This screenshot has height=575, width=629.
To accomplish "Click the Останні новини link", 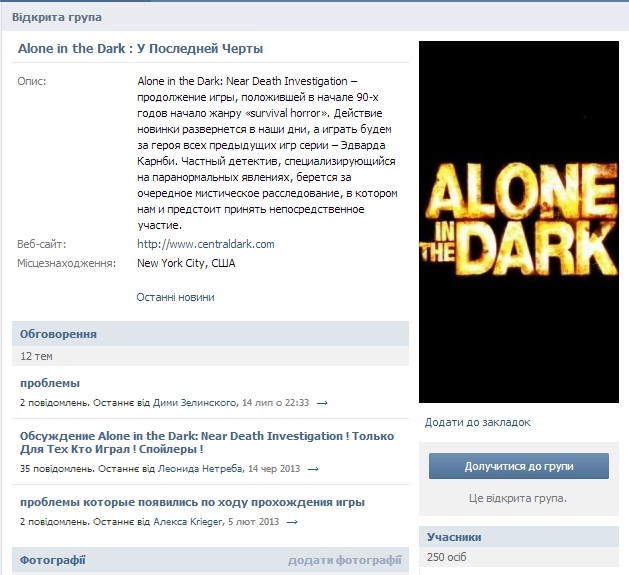I will [x=175, y=297].
